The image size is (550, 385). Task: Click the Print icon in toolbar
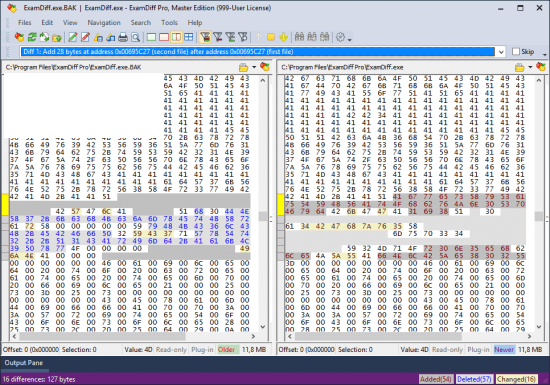point(123,37)
